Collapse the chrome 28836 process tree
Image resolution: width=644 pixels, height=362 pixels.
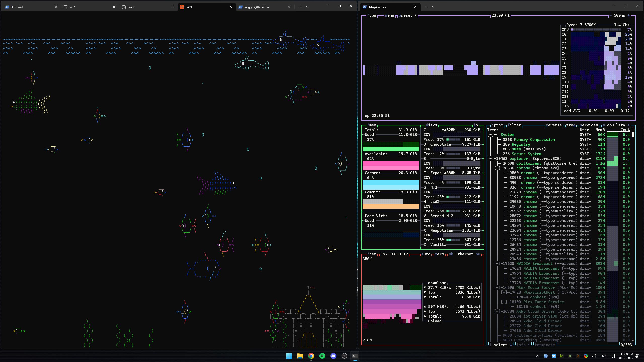497,168
